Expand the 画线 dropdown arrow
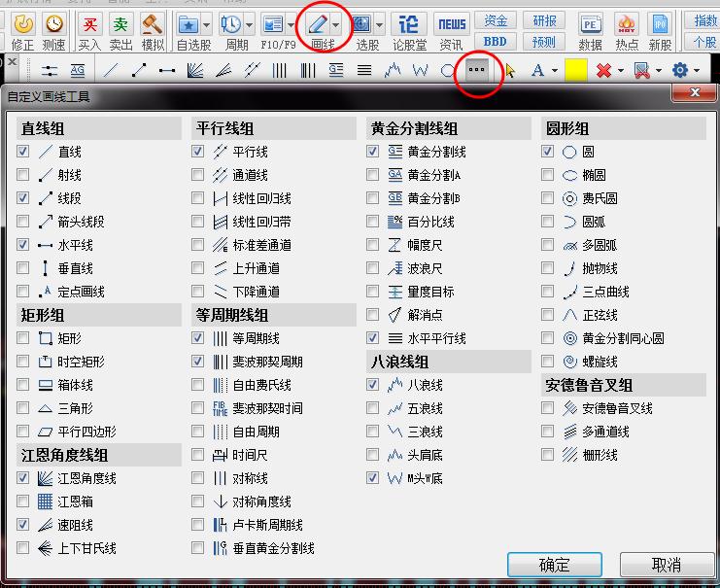 336,25
